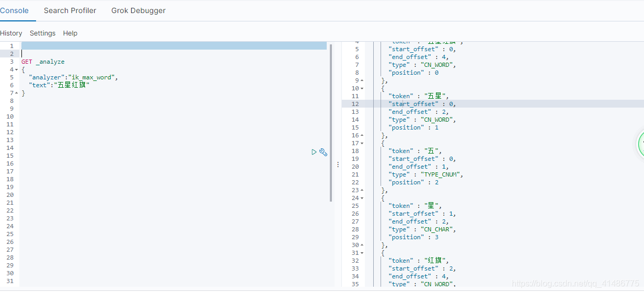Click line number 1 in editor gutter
Screen dimensions: 644x293
(x=11, y=46)
